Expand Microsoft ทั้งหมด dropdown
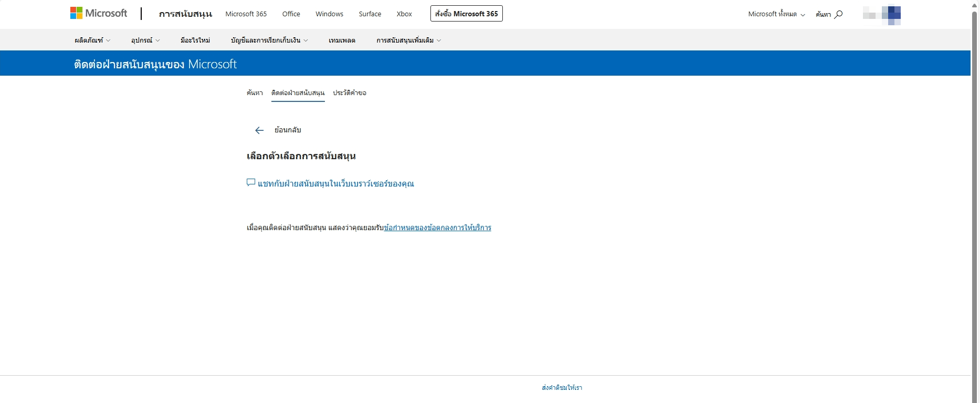This screenshot has width=980, height=403. click(776, 14)
